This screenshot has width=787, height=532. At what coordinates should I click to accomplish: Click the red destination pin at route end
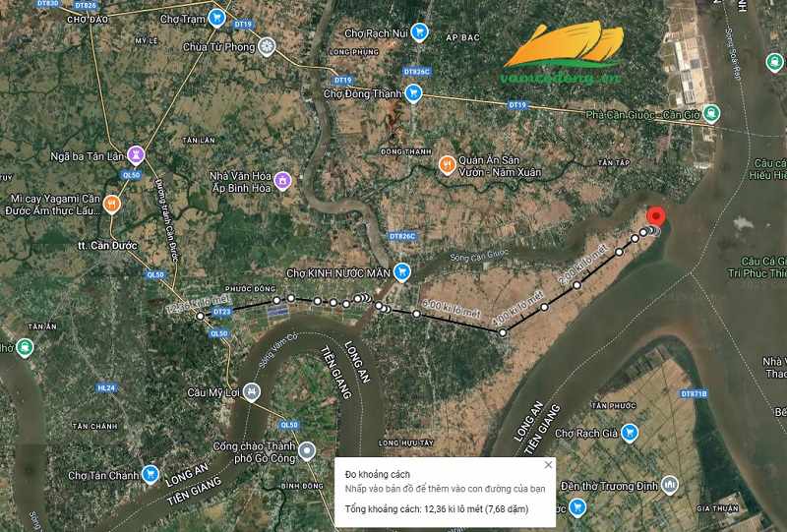click(x=655, y=216)
